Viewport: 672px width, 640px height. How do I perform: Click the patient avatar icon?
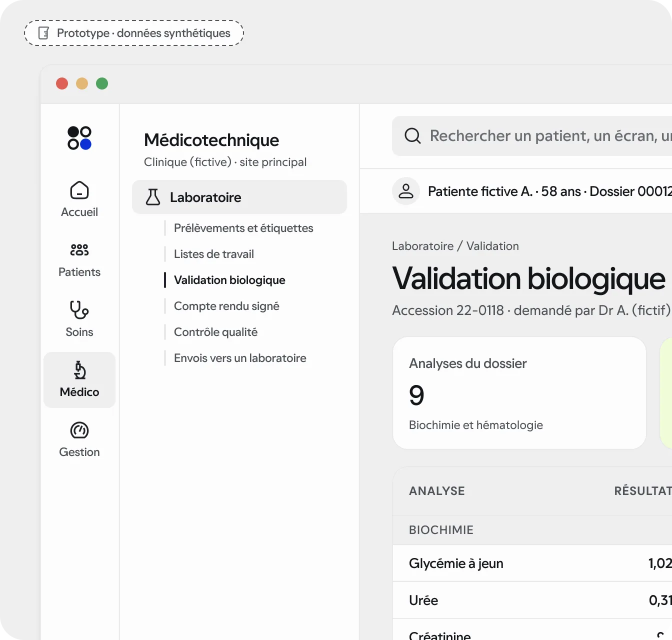click(406, 191)
